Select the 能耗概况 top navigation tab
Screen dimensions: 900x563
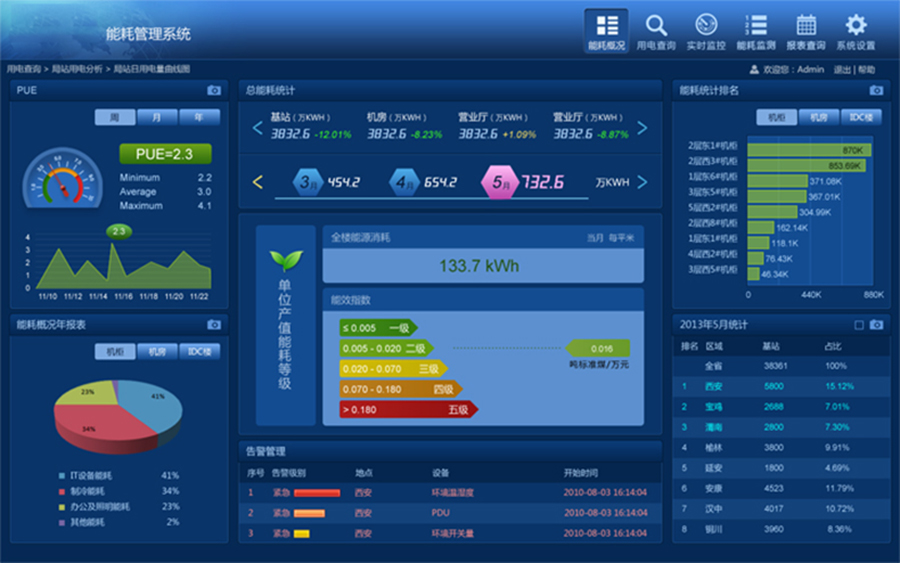(x=606, y=31)
